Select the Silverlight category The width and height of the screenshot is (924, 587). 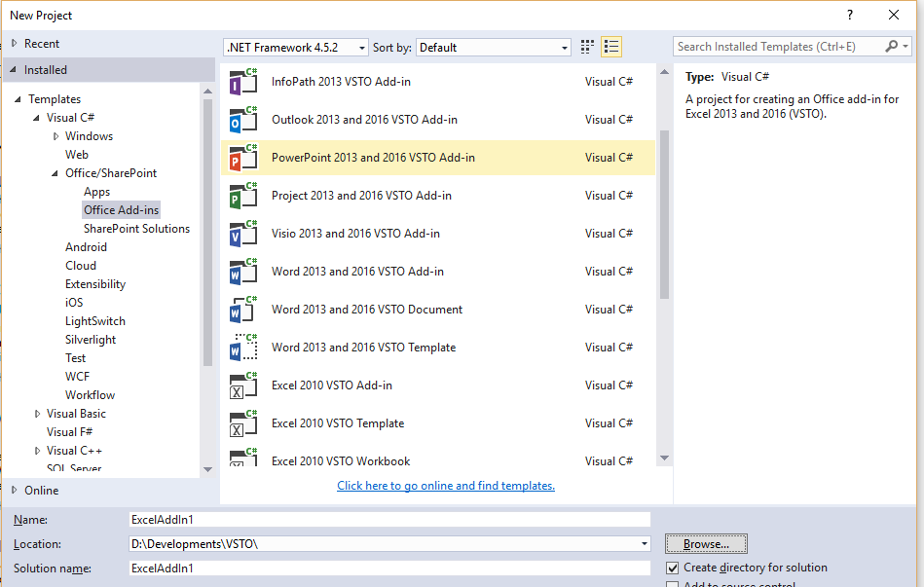click(91, 340)
